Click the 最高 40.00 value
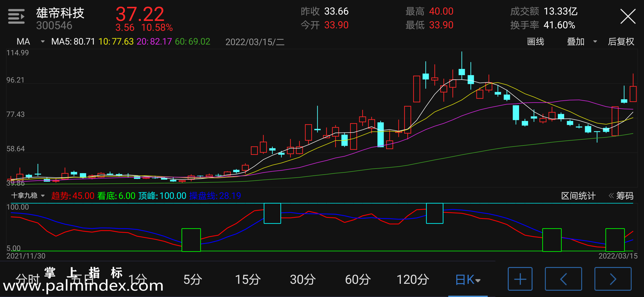 429,11
